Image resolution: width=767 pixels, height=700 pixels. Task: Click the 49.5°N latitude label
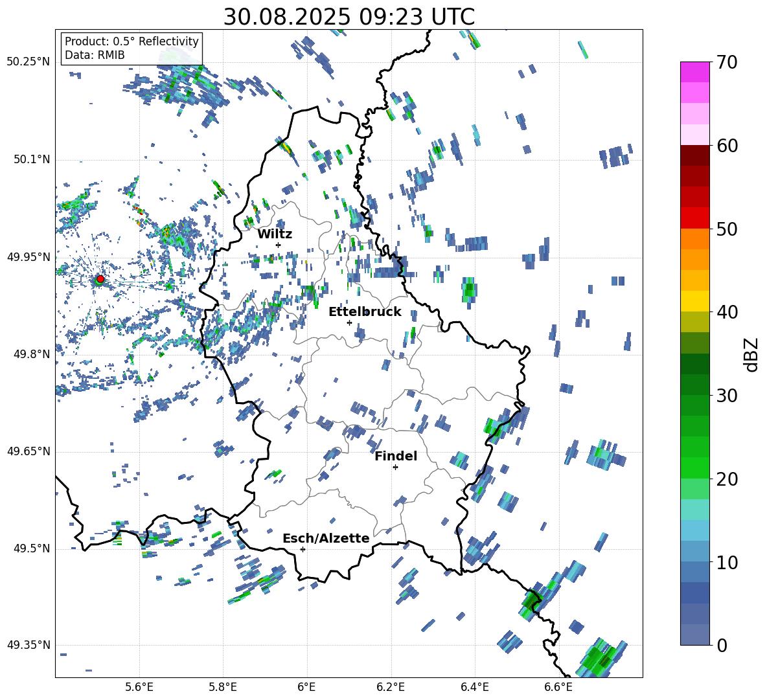point(32,548)
